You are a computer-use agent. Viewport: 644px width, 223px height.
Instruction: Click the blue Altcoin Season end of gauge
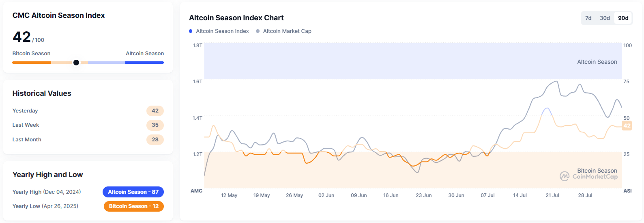(144, 63)
